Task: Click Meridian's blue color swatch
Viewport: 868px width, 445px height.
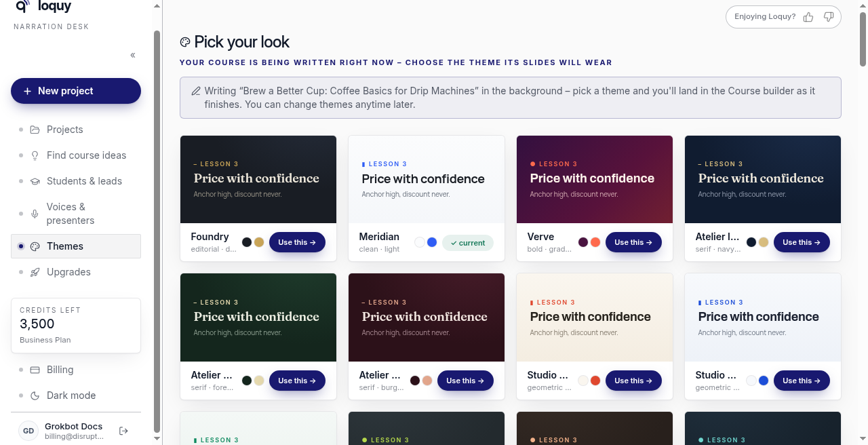Action: click(x=432, y=242)
